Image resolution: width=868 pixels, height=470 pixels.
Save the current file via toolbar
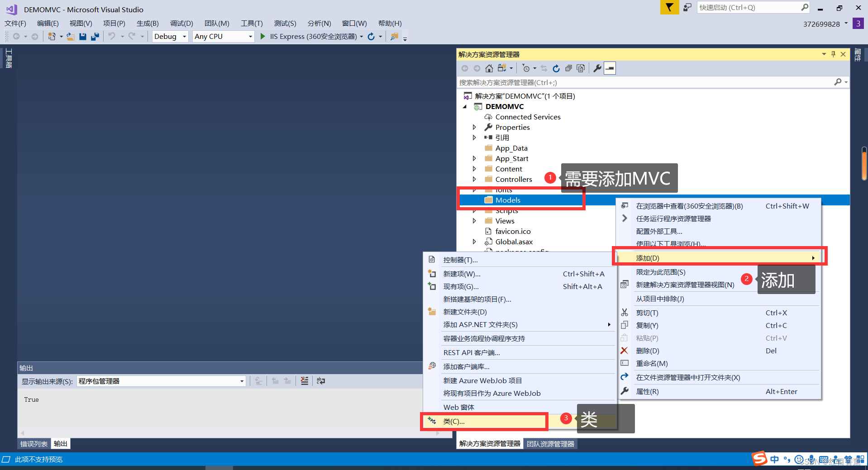point(83,37)
